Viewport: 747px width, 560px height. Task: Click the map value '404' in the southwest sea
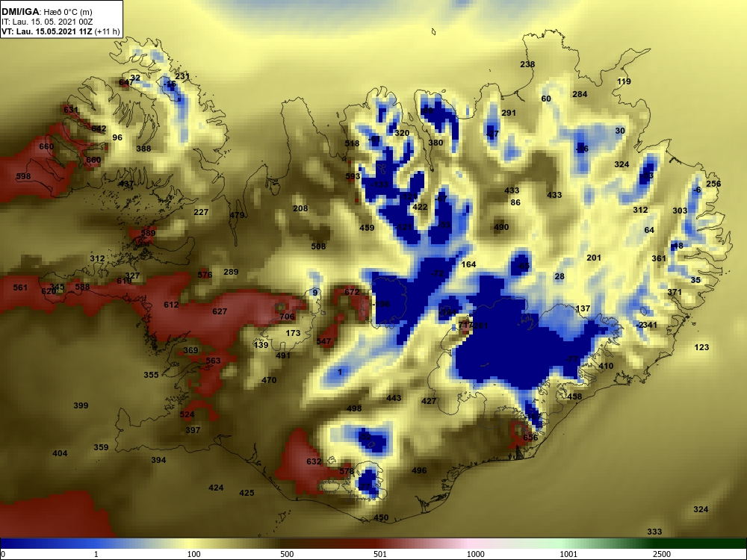(x=60, y=453)
